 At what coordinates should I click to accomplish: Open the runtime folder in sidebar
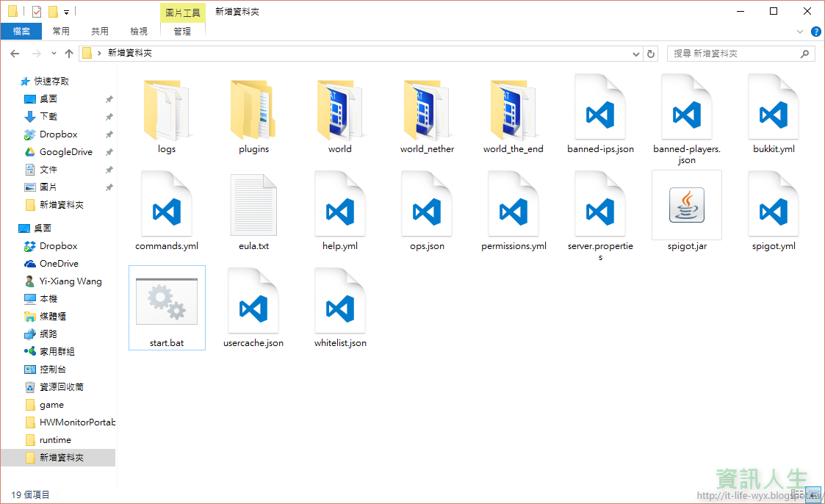(x=55, y=440)
